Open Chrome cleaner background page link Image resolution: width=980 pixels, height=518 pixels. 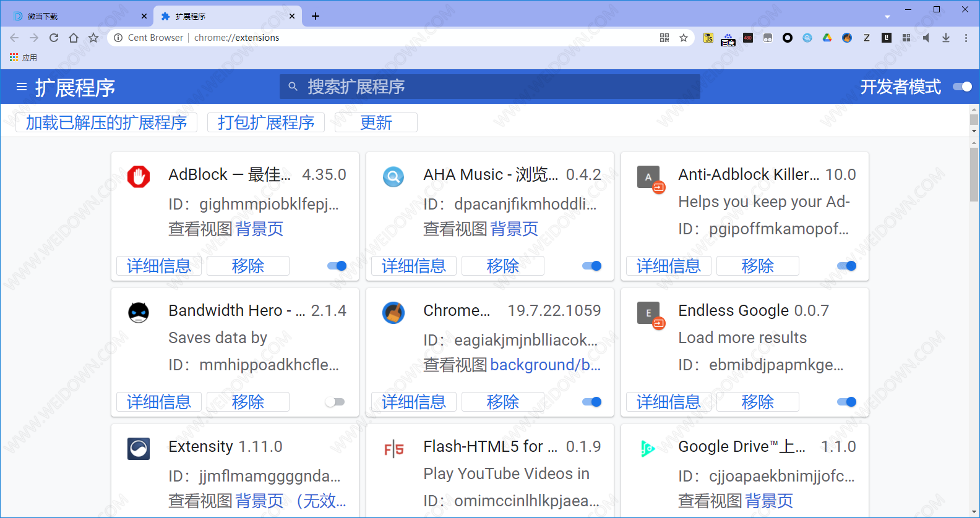click(546, 365)
